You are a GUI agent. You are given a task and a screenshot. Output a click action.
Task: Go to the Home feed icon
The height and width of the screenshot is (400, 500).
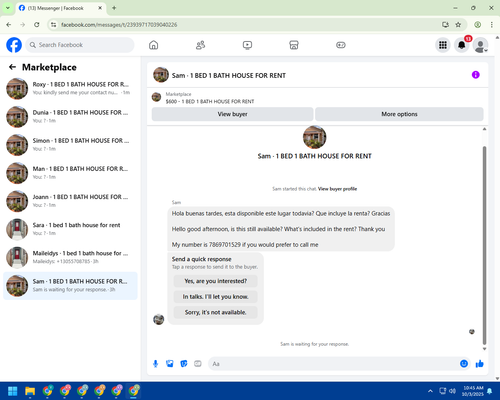(x=154, y=45)
